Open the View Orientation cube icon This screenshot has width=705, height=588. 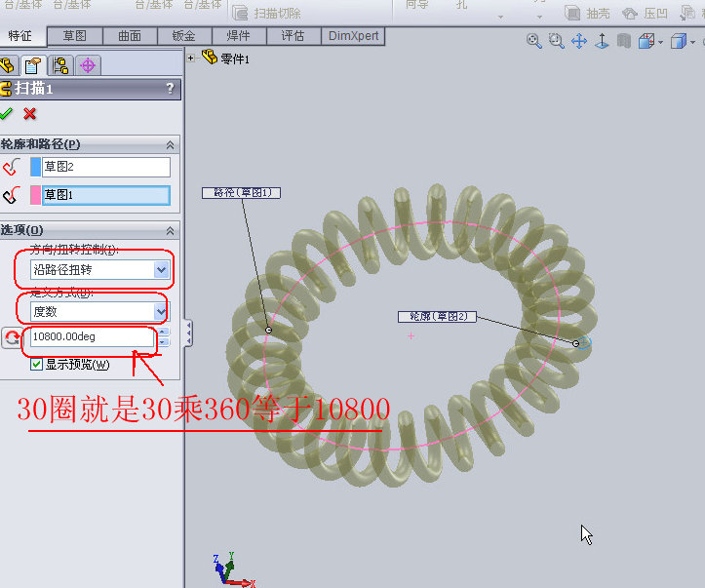tap(646, 41)
